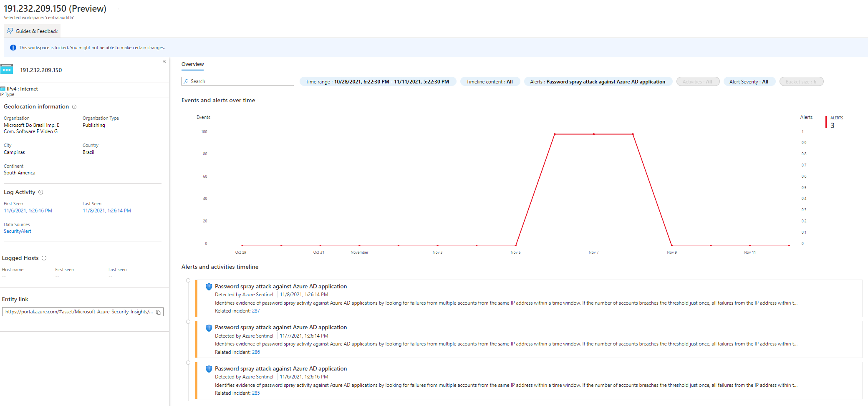Click the Logged Hosts heading
This screenshot has height=406, width=868.
pyautogui.click(x=20, y=258)
